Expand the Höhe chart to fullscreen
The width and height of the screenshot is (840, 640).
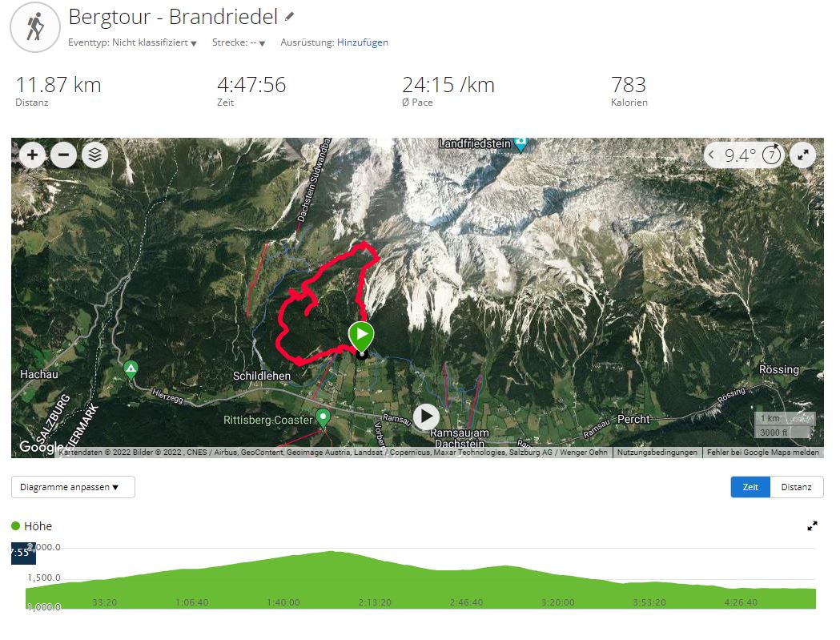pos(812,525)
